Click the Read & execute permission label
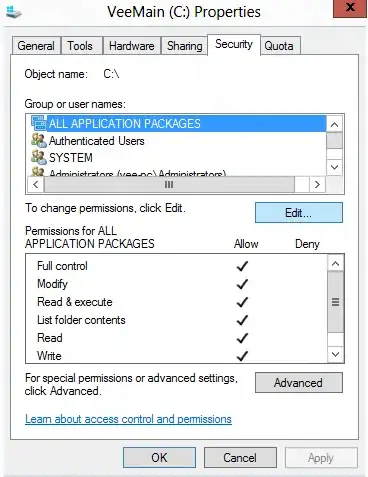368x477 pixels. [75, 302]
